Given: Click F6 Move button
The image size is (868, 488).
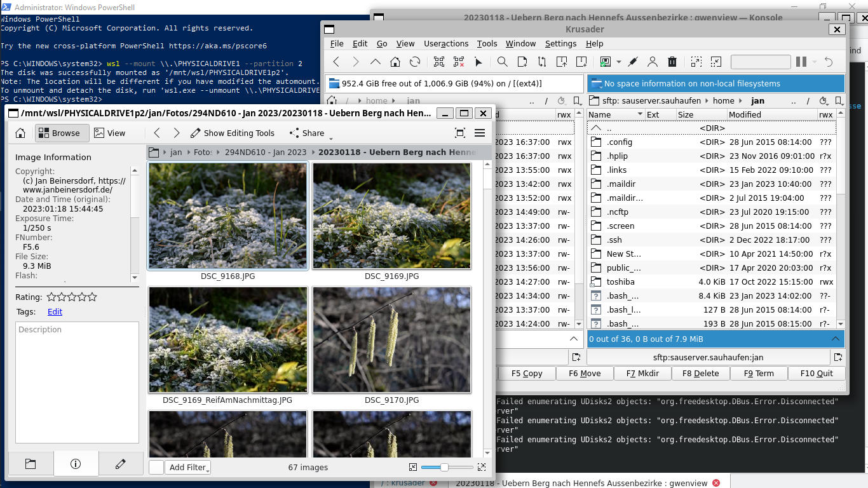Looking at the screenshot, I should [x=585, y=373].
